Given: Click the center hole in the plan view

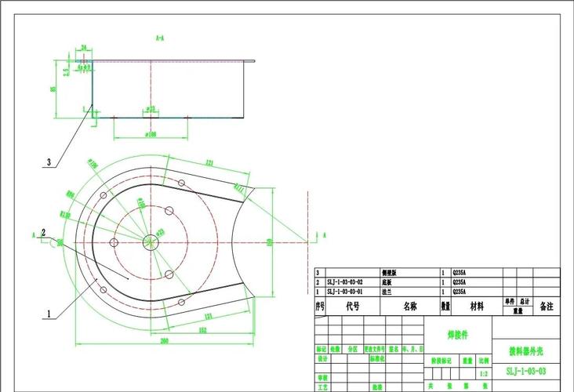Looking at the screenshot, I should tap(151, 243).
